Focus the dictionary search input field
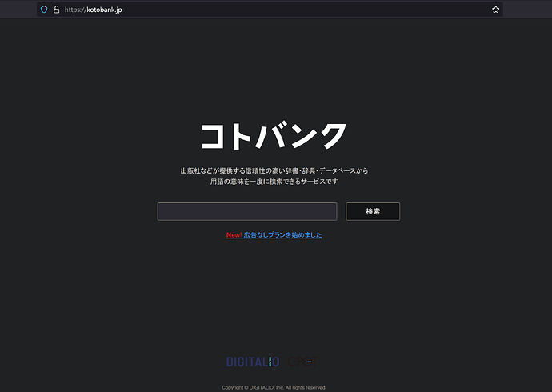This screenshot has height=392, width=552. coord(246,211)
